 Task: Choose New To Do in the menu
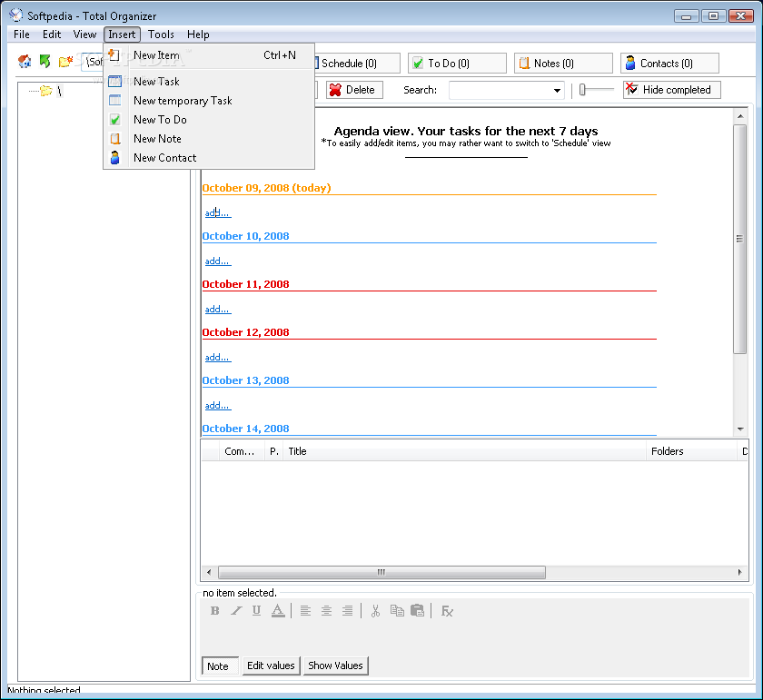[209, 120]
